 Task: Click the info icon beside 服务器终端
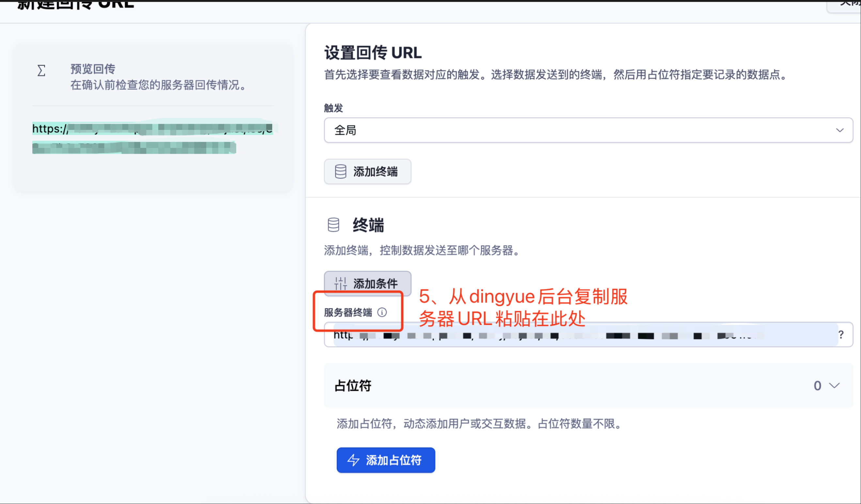[x=382, y=312]
